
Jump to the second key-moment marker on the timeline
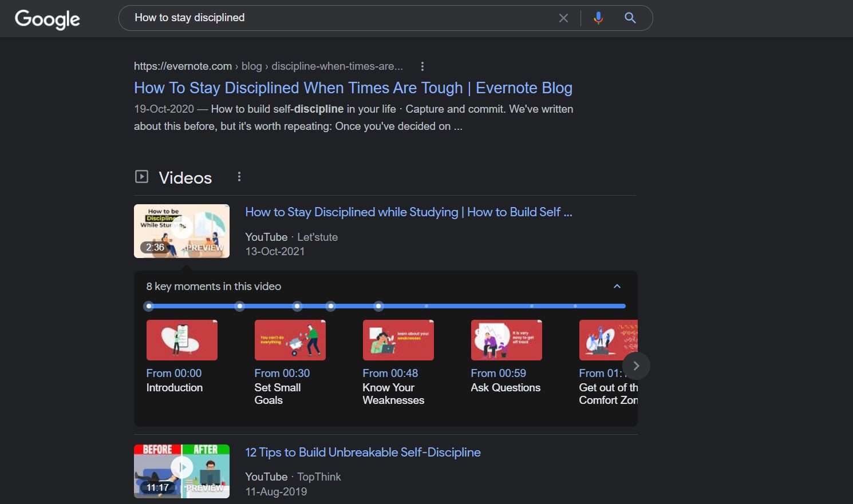(240, 306)
